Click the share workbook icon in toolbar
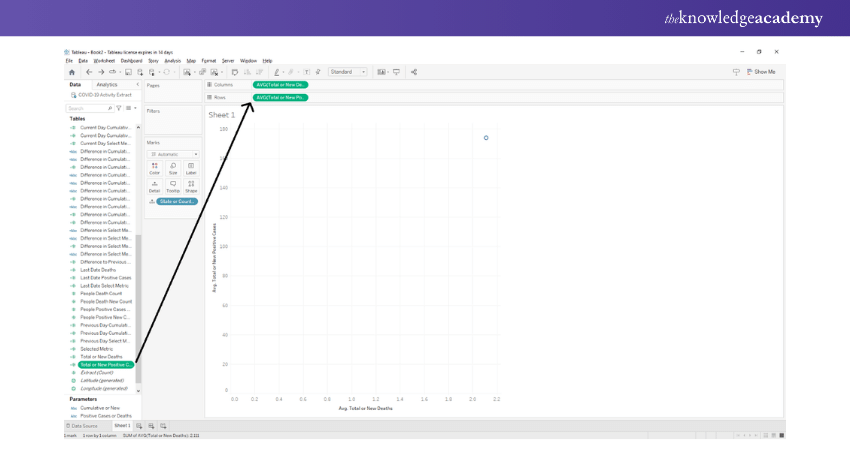Image resolution: width=850 pixels, height=450 pixels. (414, 72)
